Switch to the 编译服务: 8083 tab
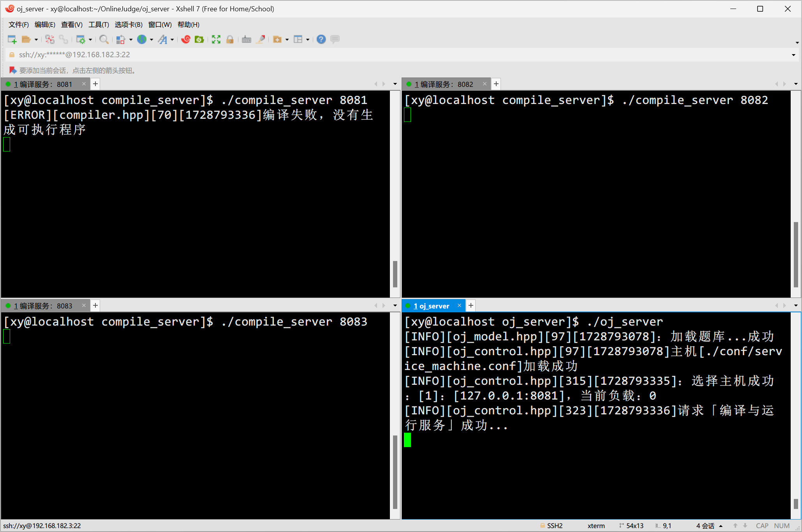This screenshot has height=532, width=802. tap(43, 306)
